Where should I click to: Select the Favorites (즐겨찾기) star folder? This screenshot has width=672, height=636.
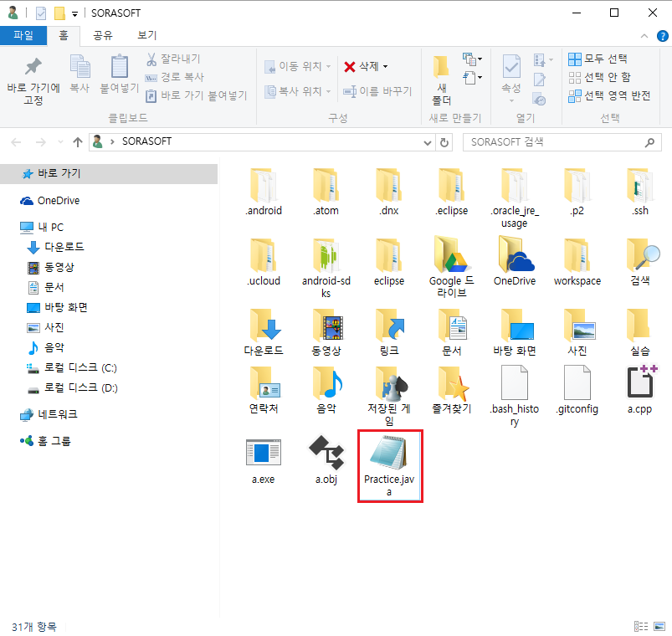[x=452, y=390]
